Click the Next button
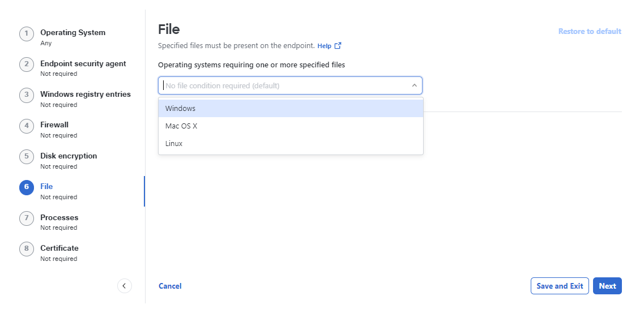 pyautogui.click(x=607, y=286)
